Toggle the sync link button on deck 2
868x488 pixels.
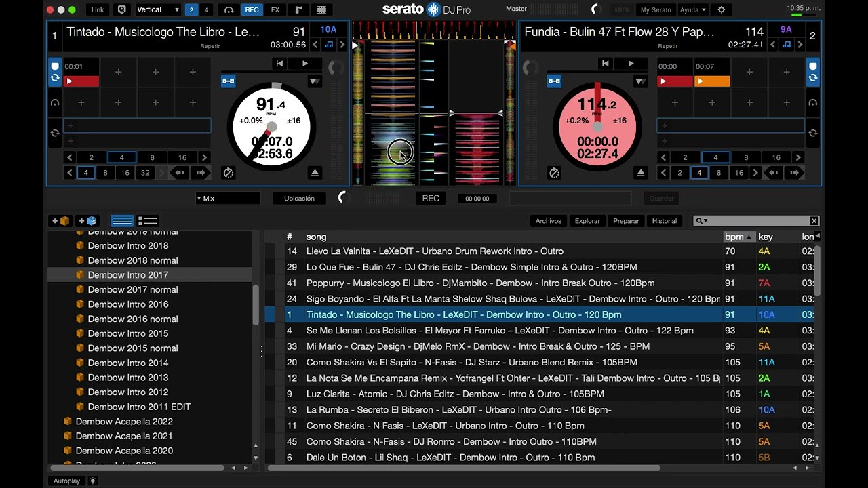tap(554, 81)
